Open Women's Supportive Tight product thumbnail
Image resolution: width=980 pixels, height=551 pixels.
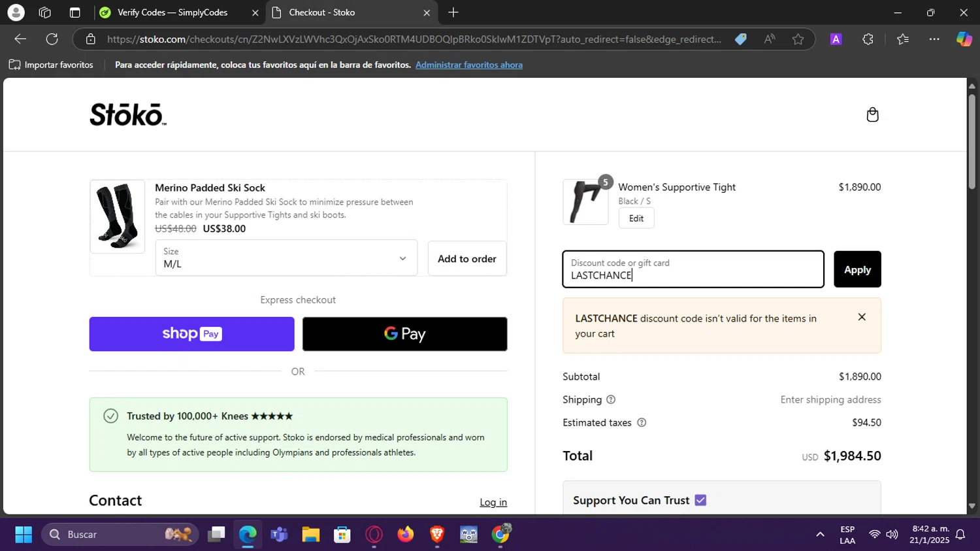[x=585, y=202]
